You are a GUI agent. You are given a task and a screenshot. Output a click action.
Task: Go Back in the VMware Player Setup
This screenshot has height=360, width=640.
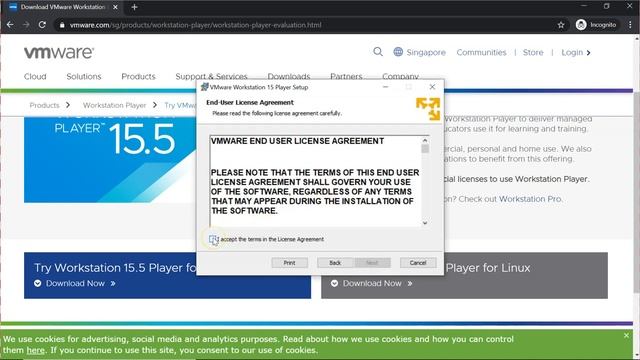coord(335,263)
